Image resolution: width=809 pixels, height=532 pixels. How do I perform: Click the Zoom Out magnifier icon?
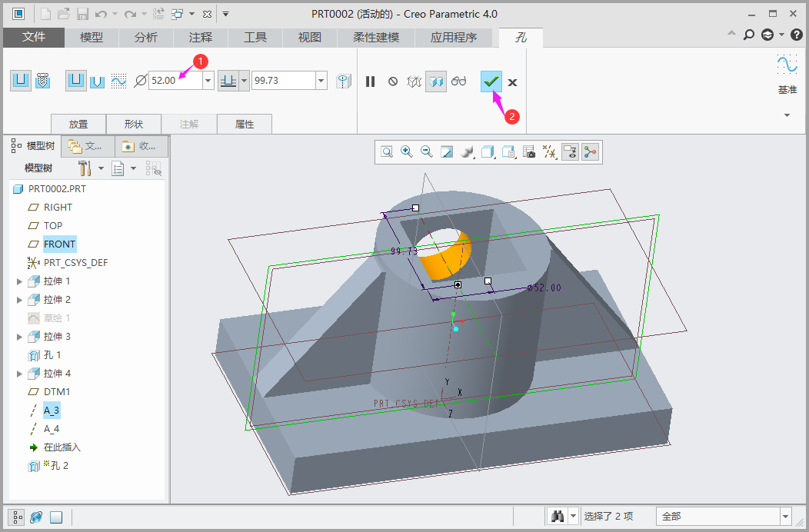click(426, 152)
